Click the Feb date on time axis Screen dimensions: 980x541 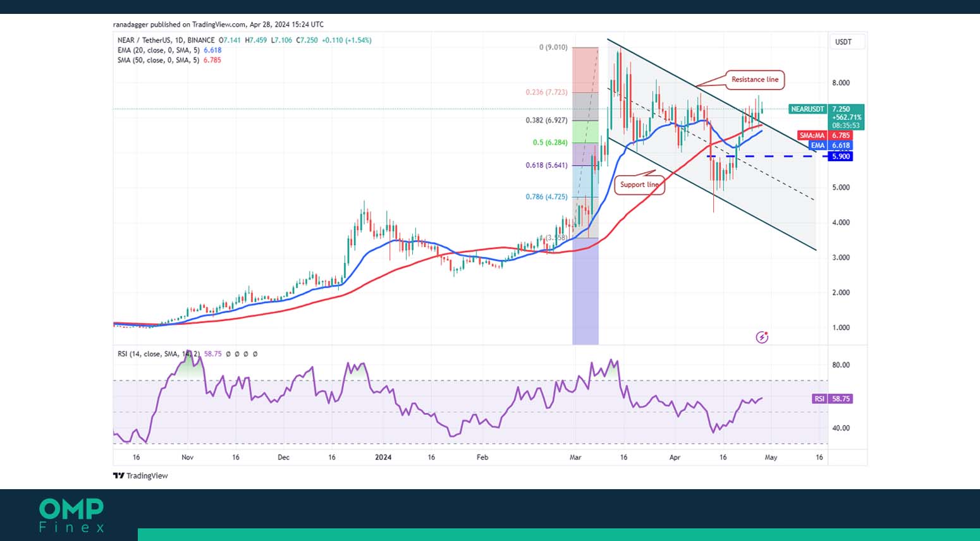pos(482,458)
